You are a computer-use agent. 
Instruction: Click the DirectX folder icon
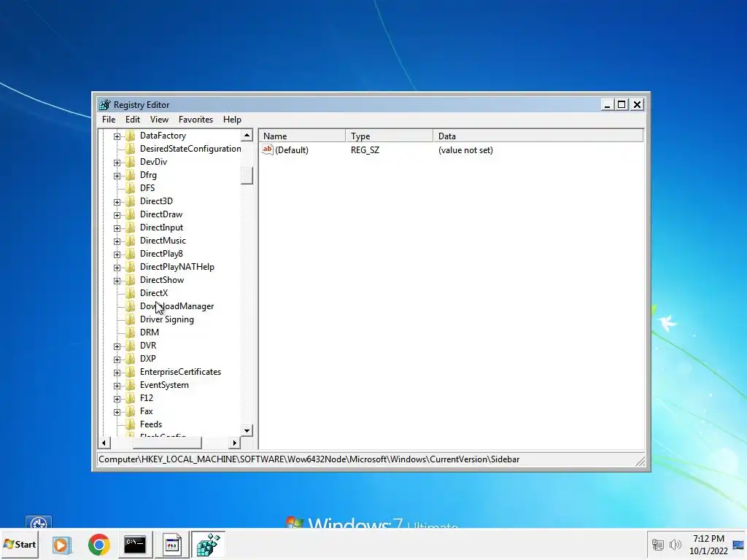click(x=130, y=293)
